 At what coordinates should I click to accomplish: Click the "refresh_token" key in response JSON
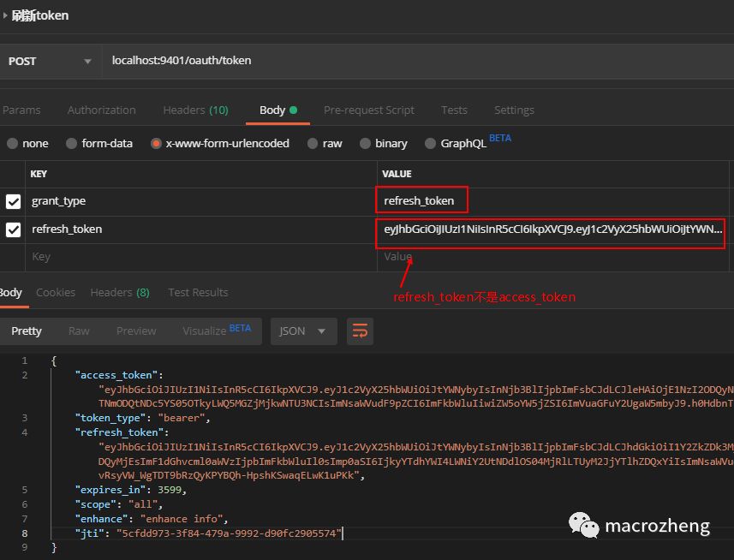click(x=119, y=432)
